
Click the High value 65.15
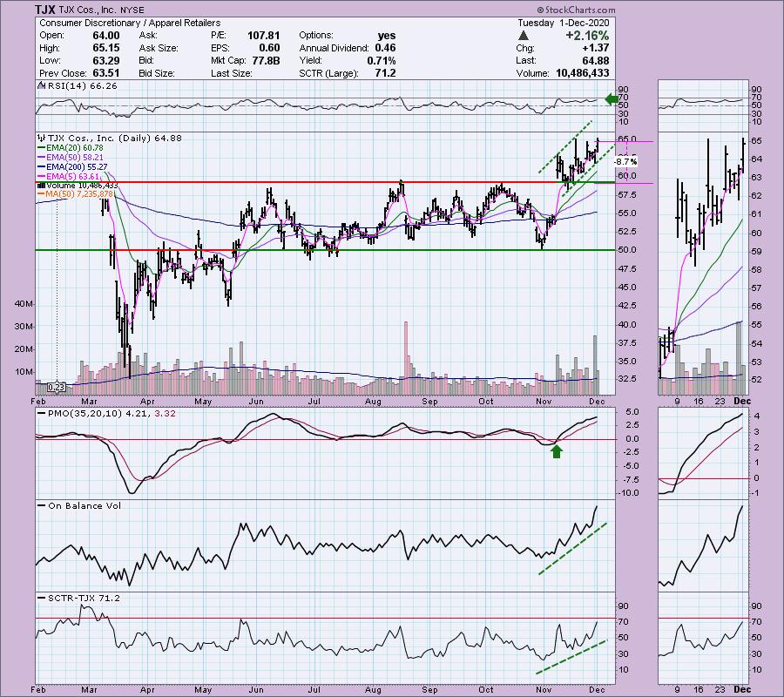(x=106, y=48)
